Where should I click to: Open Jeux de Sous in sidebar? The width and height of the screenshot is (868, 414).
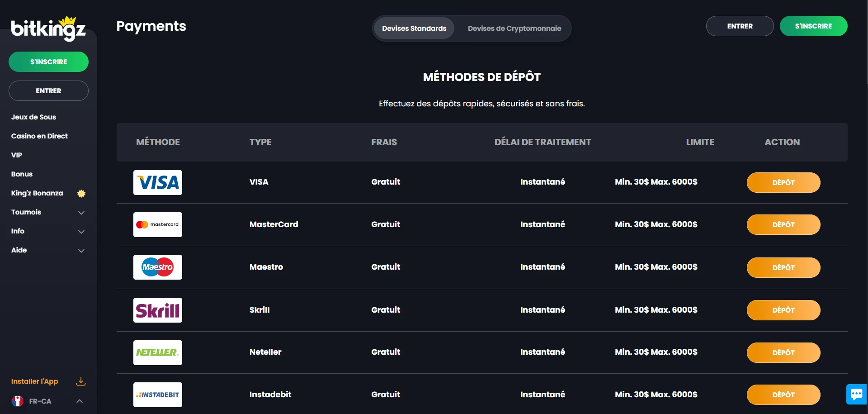click(34, 117)
